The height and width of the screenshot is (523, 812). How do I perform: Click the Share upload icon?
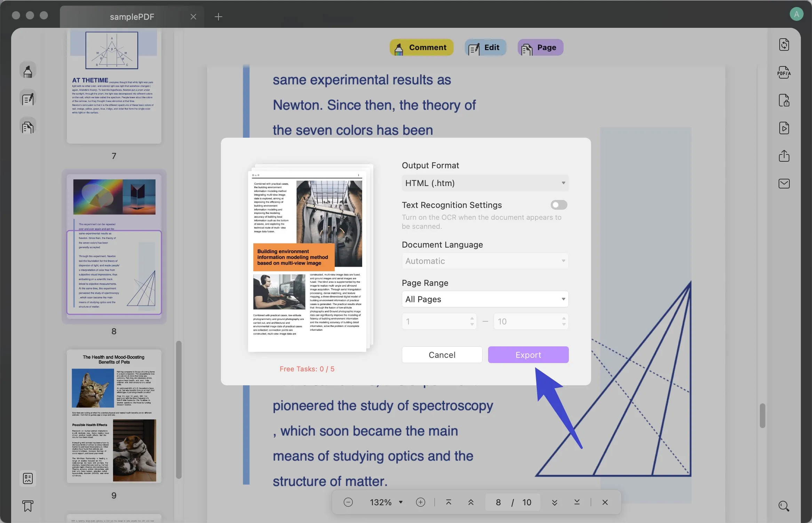[x=784, y=156]
